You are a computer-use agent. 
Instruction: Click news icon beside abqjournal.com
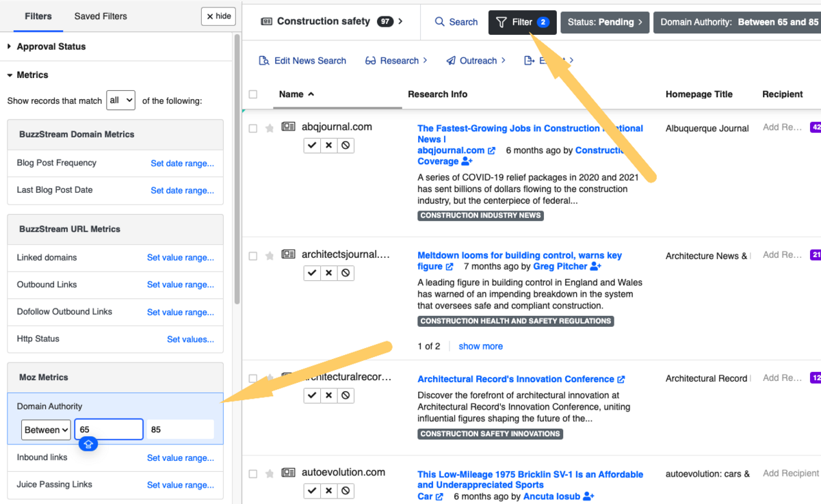(288, 127)
